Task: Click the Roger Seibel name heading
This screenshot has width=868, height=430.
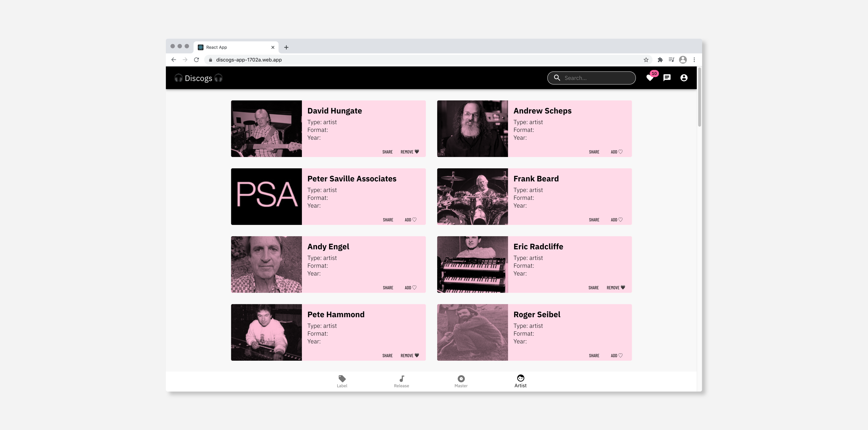Action: point(536,315)
